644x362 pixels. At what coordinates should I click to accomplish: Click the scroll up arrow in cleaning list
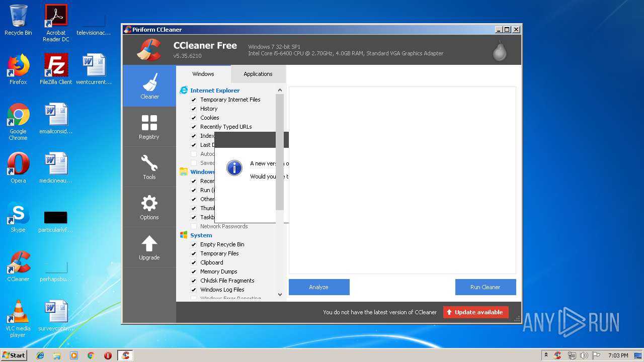(x=280, y=90)
